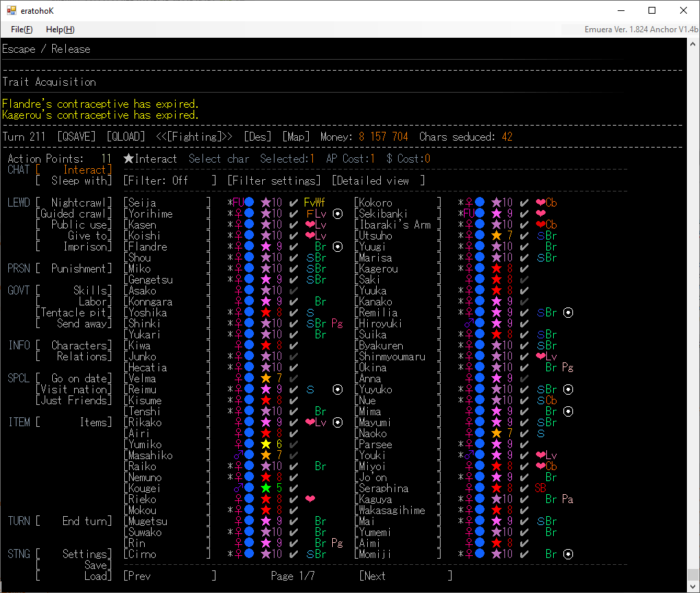Image resolution: width=700 pixels, height=593 pixels.
Task: Click the male symbol beside Masahiko
Action: (x=238, y=456)
